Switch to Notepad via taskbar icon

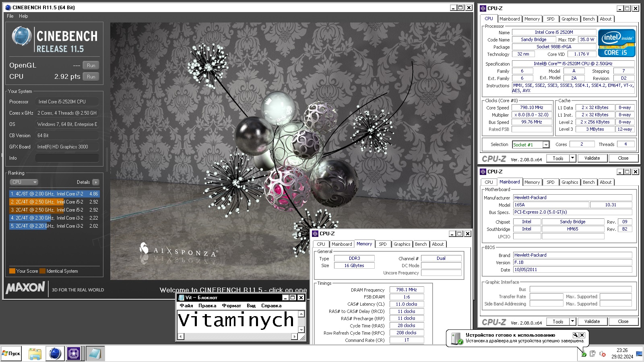[95, 354]
